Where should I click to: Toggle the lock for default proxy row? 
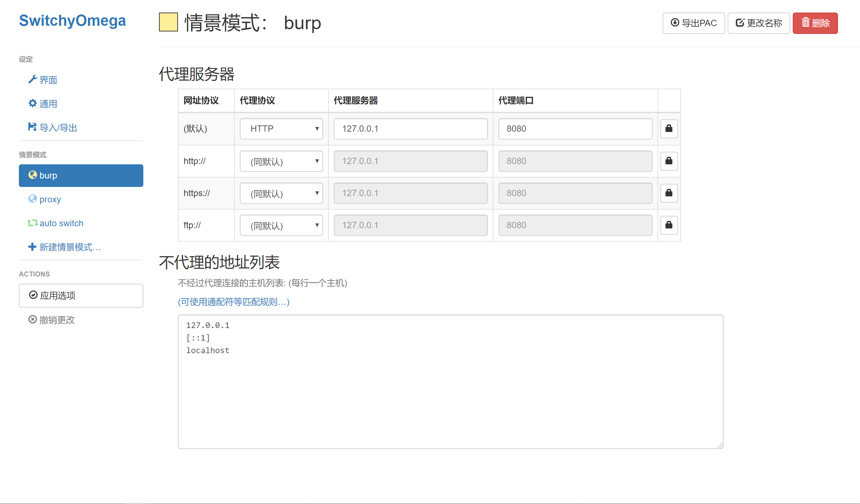pyautogui.click(x=669, y=129)
